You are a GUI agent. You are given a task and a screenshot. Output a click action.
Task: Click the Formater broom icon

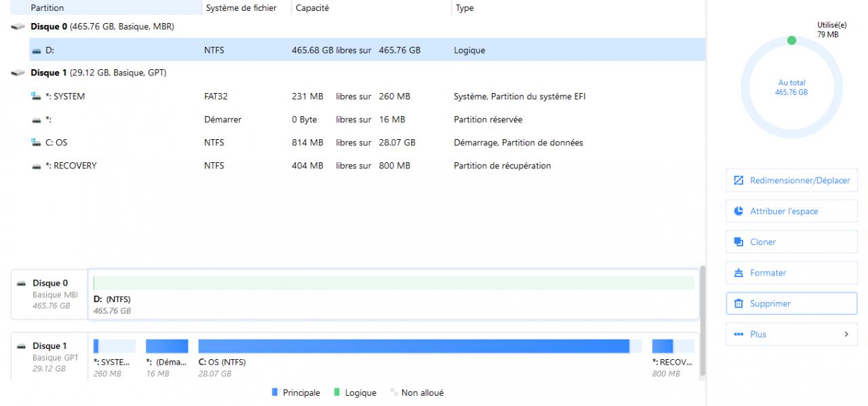[x=738, y=273]
